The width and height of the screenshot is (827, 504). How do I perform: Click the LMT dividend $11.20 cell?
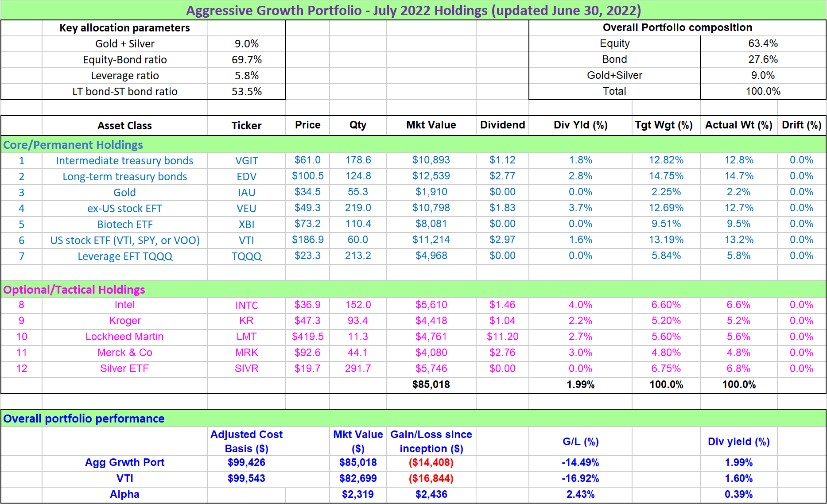[502, 337]
